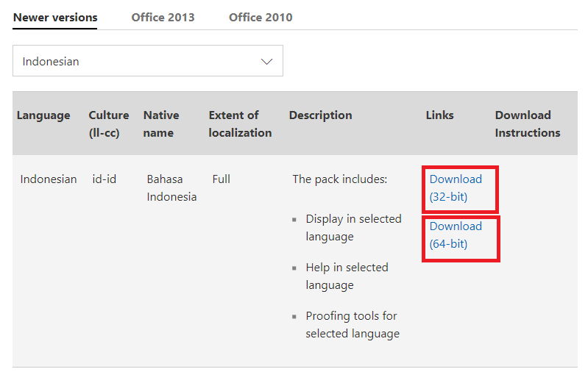Viewport: 588px width, 383px height.
Task: Select the Full localization extent cell
Action: click(x=221, y=179)
